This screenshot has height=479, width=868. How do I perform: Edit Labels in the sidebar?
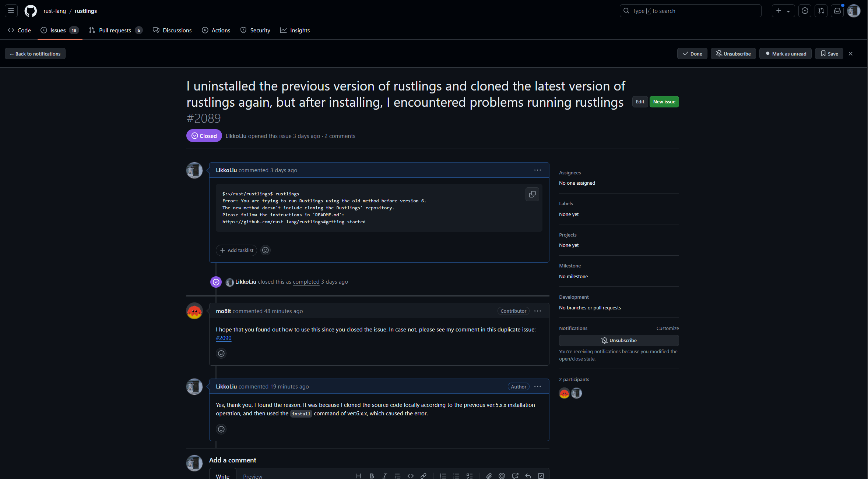[x=566, y=203]
